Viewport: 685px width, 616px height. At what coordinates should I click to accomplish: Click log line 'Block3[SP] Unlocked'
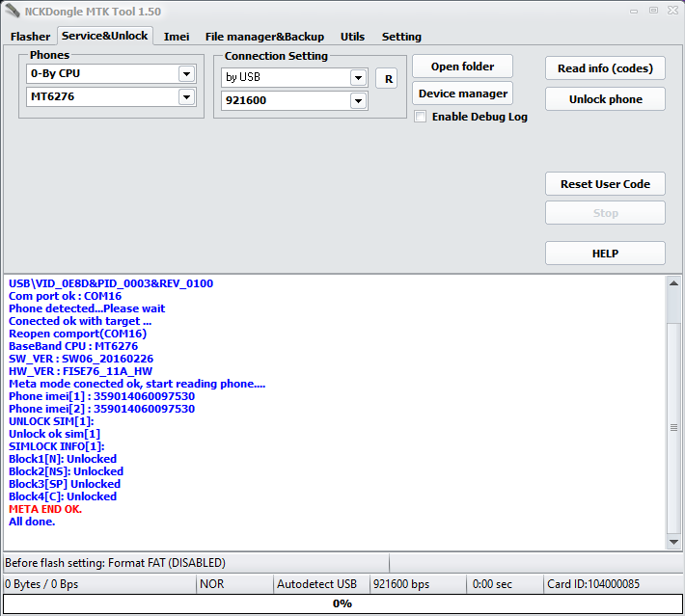click(x=65, y=484)
